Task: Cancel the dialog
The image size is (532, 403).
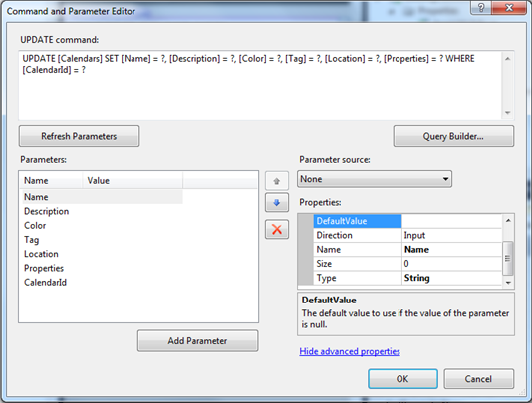Action: (x=479, y=379)
